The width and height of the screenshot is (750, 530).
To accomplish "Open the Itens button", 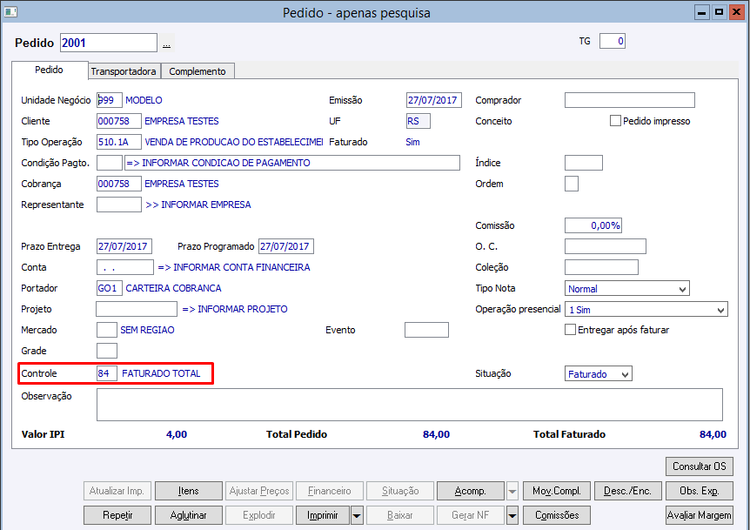I will [188, 491].
